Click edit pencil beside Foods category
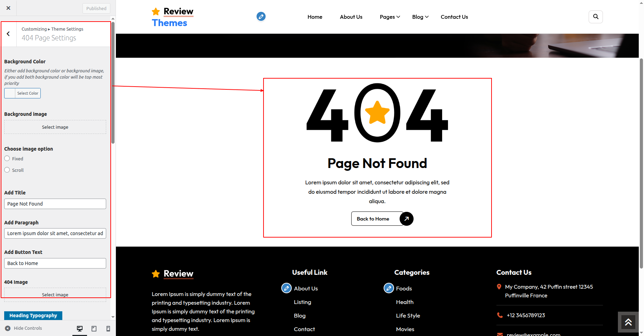Screen dimensions: 644x336 pos(388,288)
